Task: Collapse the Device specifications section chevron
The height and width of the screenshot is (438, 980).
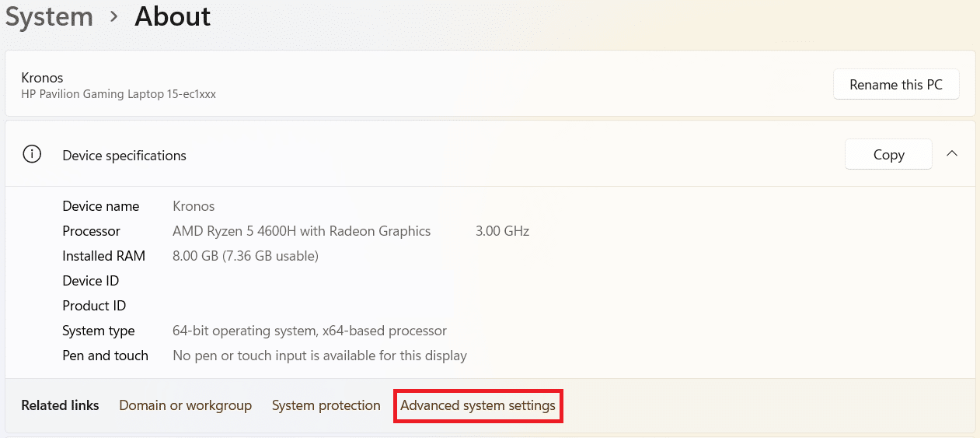Action: pos(952,154)
